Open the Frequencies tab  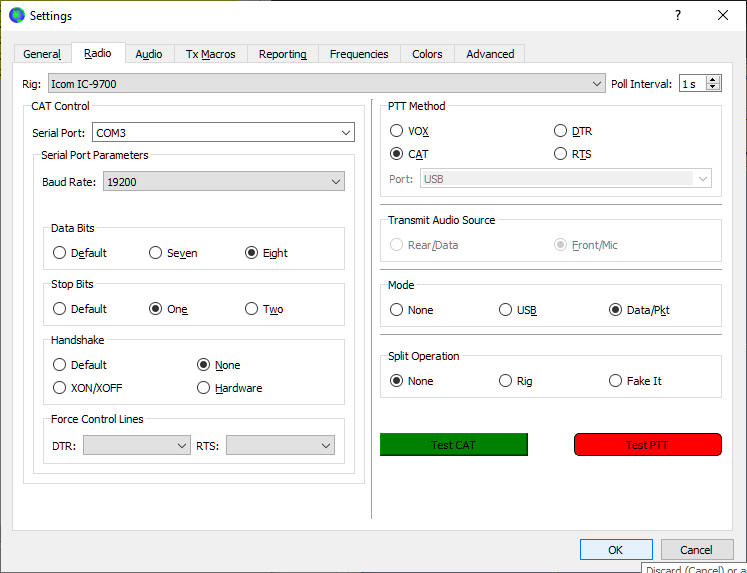pos(359,54)
